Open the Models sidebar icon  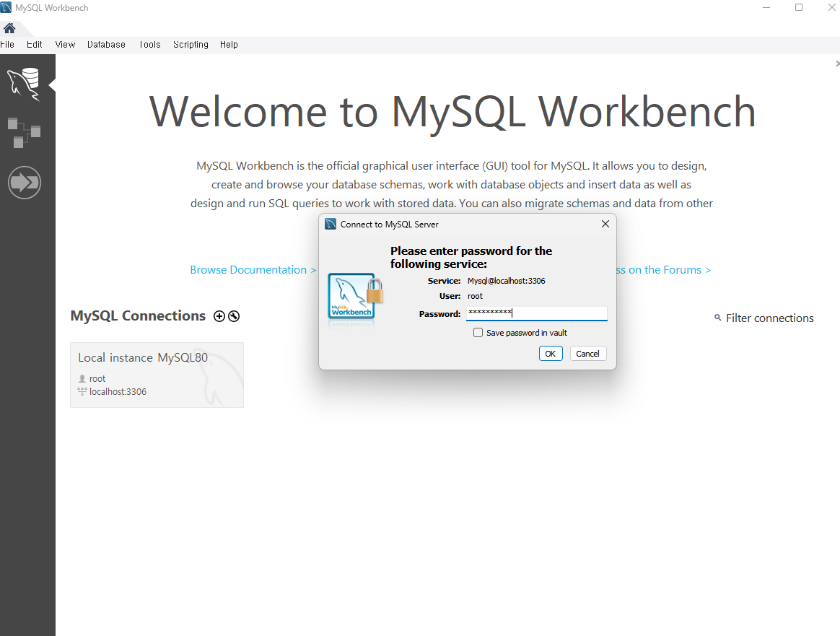(24, 132)
